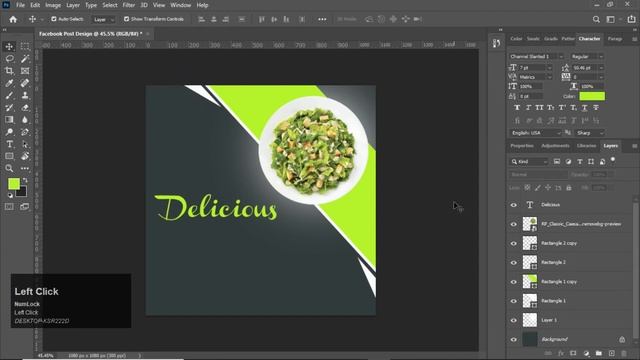This screenshot has width=640, height=360.
Task: Hide the Background layer
Action: 513,339
